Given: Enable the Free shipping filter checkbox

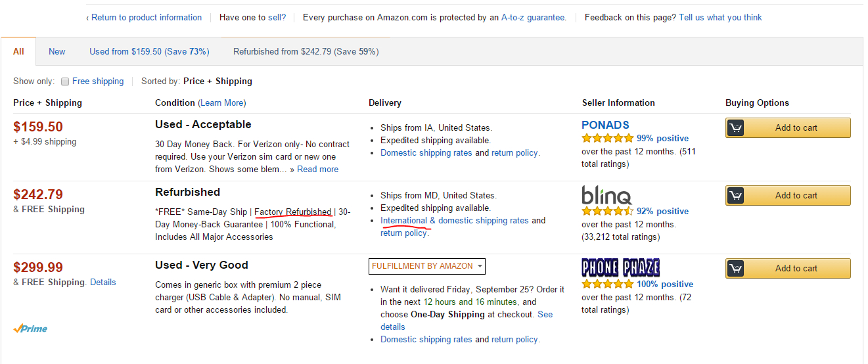Looking at the screenshot, I should [x=65, y=81].
